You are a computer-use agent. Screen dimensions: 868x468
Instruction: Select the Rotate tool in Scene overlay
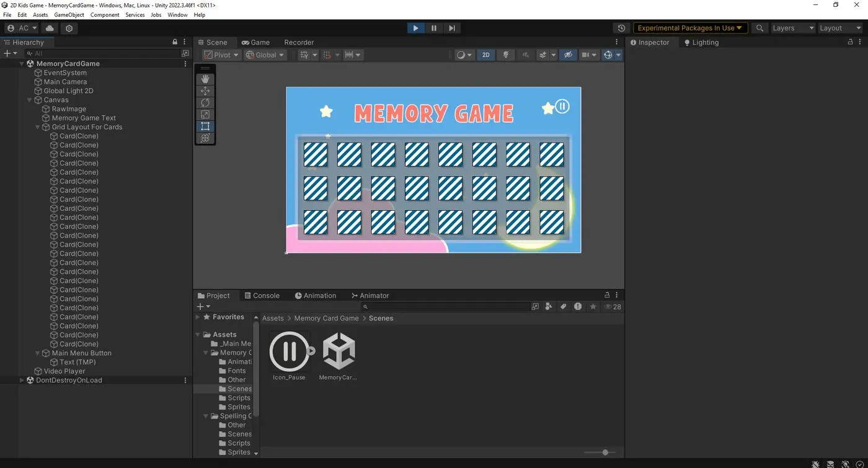pyautogui.click(x=205, y=103)
